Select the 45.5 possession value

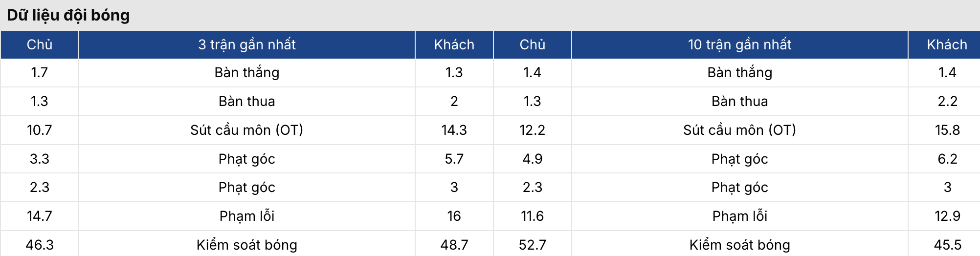[x=947, y=244]
